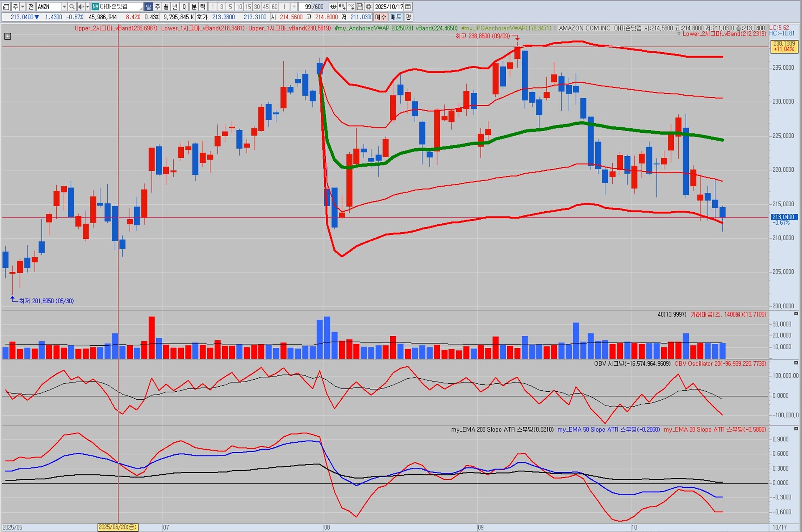Image resolution: width=802 pixels, height=532 pixels.
Task: Open chart settings gear icon
Action: coord(368,7)
